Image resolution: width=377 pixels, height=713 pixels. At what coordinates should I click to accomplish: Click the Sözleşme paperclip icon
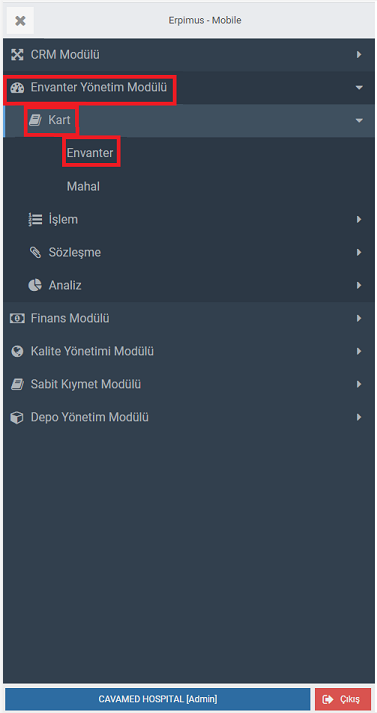(35, 253)
